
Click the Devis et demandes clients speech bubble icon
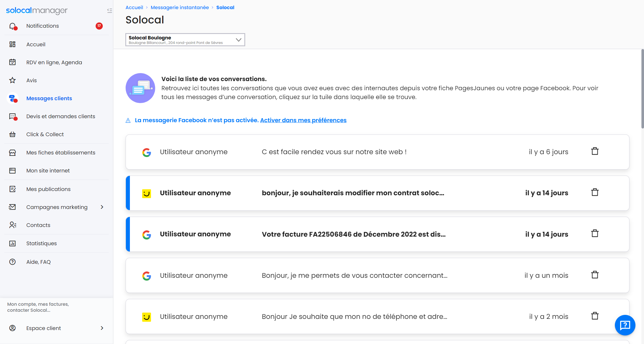[13, 116]
